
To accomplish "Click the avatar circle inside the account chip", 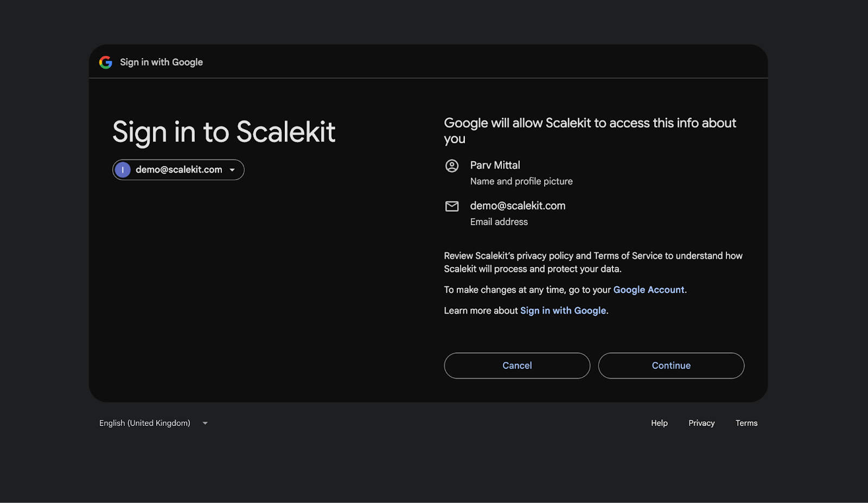I will click(x=123, y=169).
